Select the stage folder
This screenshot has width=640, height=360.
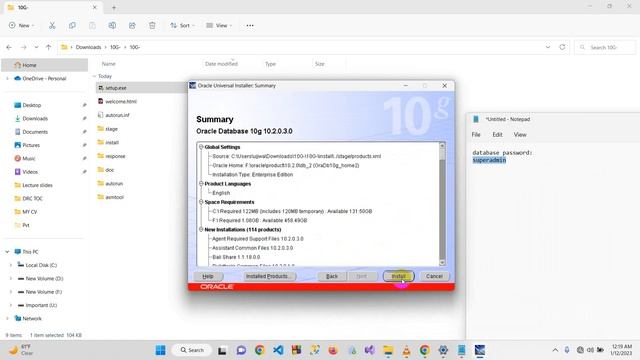coord(111,129)
